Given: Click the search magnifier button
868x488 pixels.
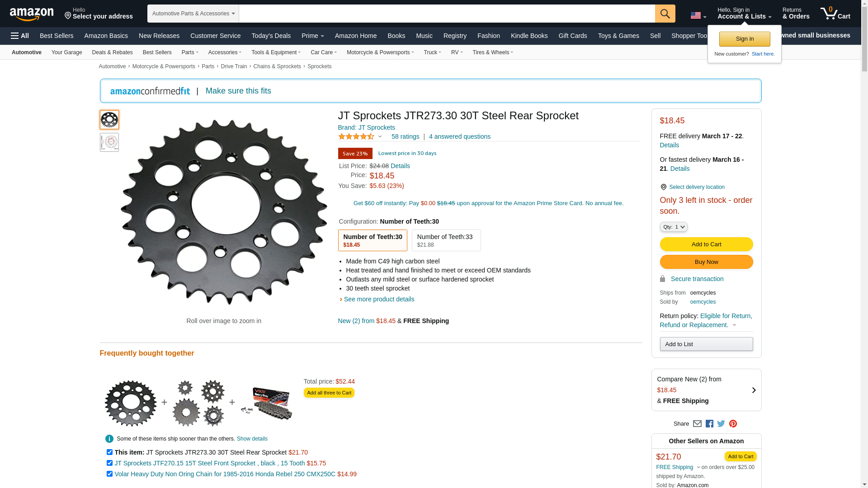Looking at the screenshot, I should pyautogui.click(x=665, y=14).
